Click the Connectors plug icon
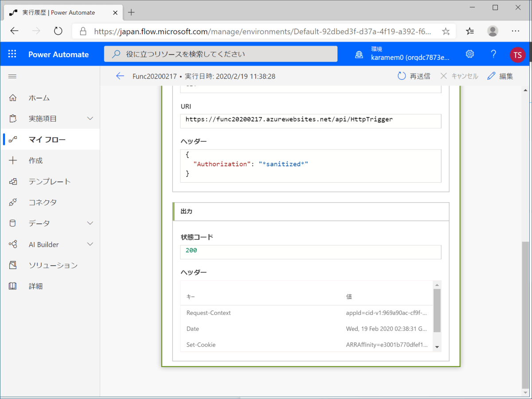The width and height of the screenshot is (532, 399). pyautogui.click(x=13, y=202)
